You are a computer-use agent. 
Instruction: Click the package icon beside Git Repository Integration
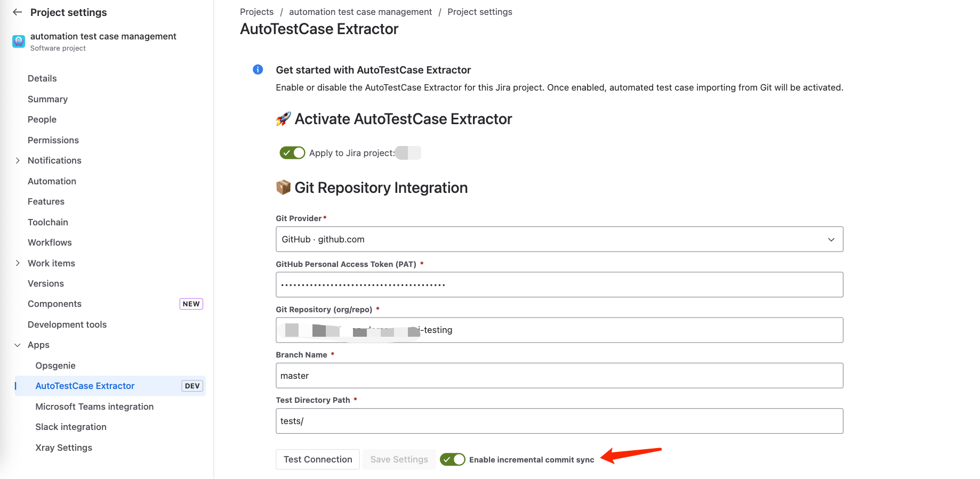(283, 188)
